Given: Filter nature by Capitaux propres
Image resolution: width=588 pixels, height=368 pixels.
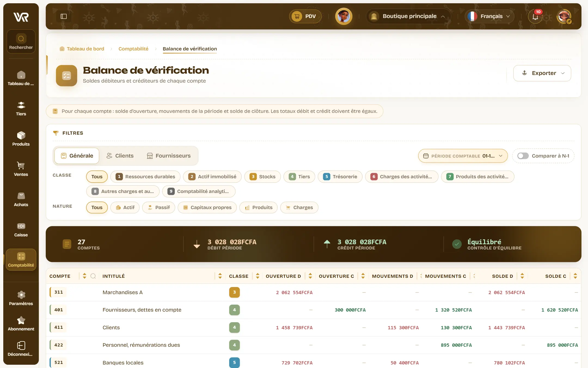Looking at the screenshot, I should [x=207, y=207].
